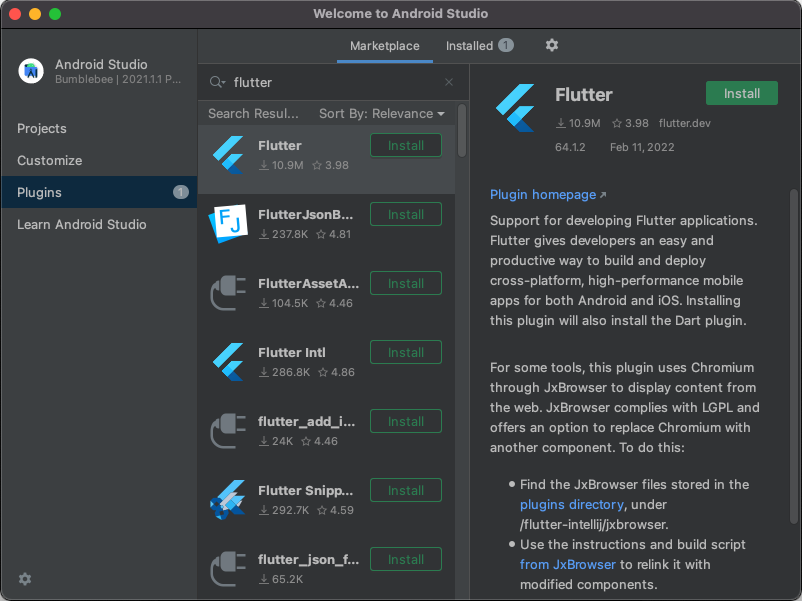Click the 4.86 rating of Flutter Intl
802x601 pixels.
point(343,372)
